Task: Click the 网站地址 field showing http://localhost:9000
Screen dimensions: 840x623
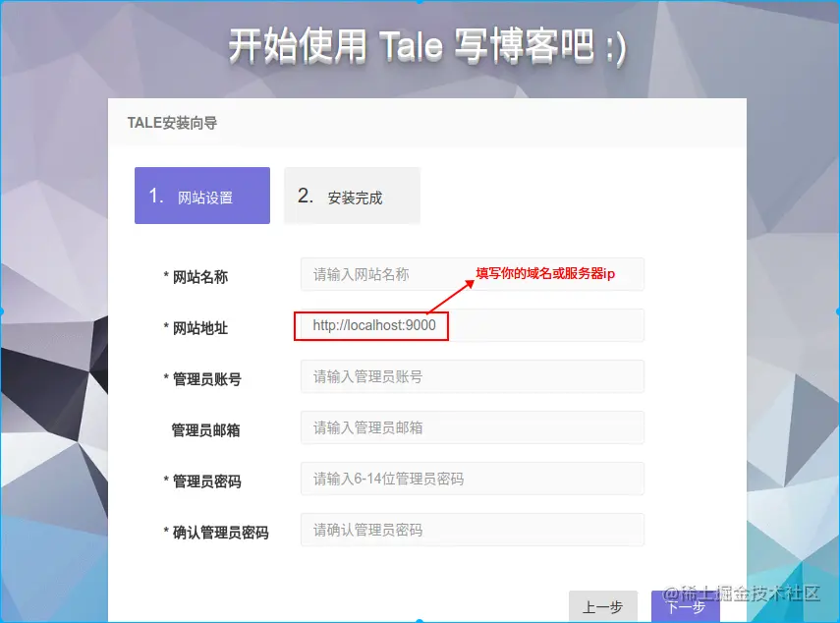Action: pyautogui.click(x=472, y=325)
